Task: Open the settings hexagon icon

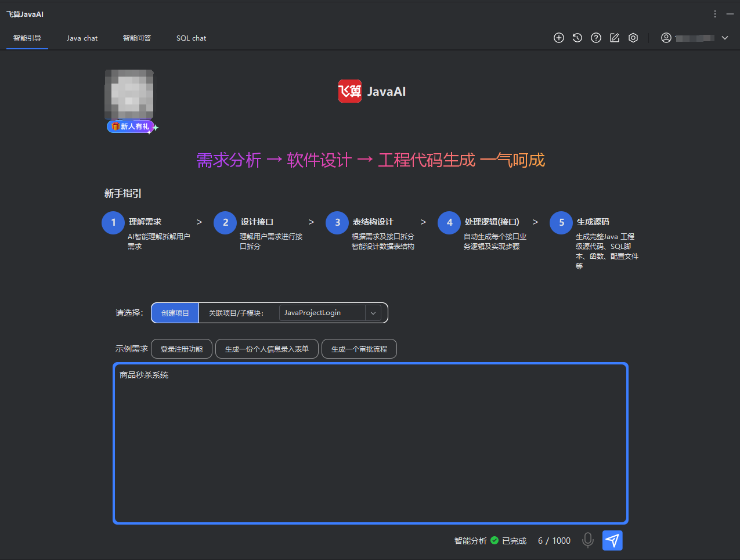Action: (633, 38)
